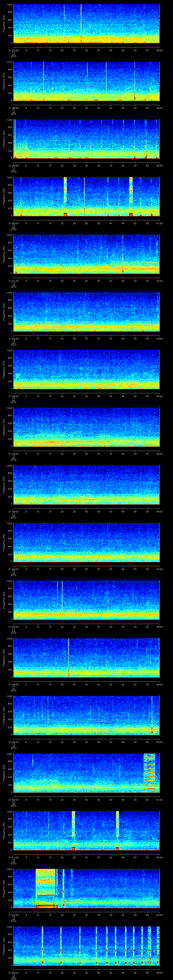This screenshot has height=980, width=173.
Task: Select the 21:49:00 start time label
Action: pyautogui.click(x=13, y=742)
